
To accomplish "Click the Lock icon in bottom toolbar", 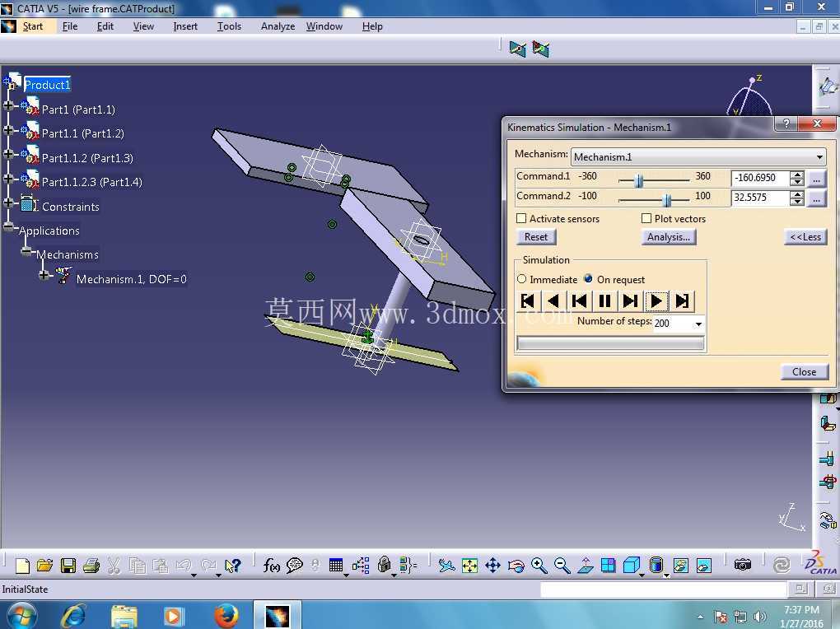I will [x=384, y=565].
